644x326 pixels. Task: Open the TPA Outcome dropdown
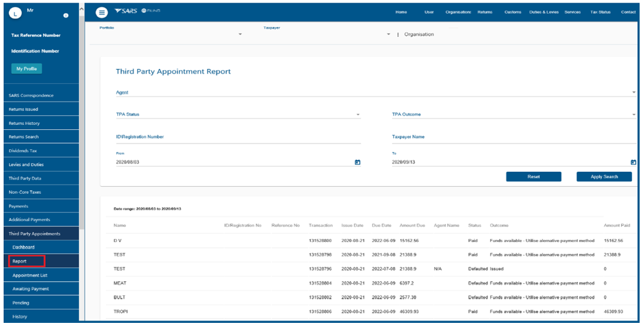point(634,115)
